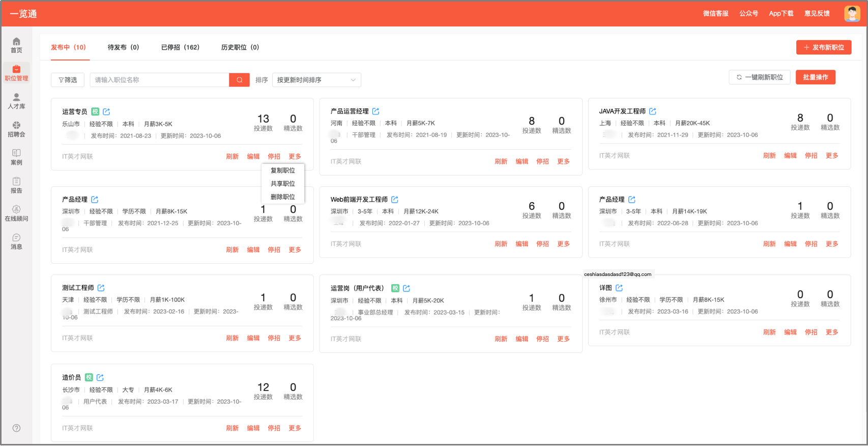The width and height of the screenshot is (868, 447).
Task: Click the search magnifier button
Action: pos(239,80)
